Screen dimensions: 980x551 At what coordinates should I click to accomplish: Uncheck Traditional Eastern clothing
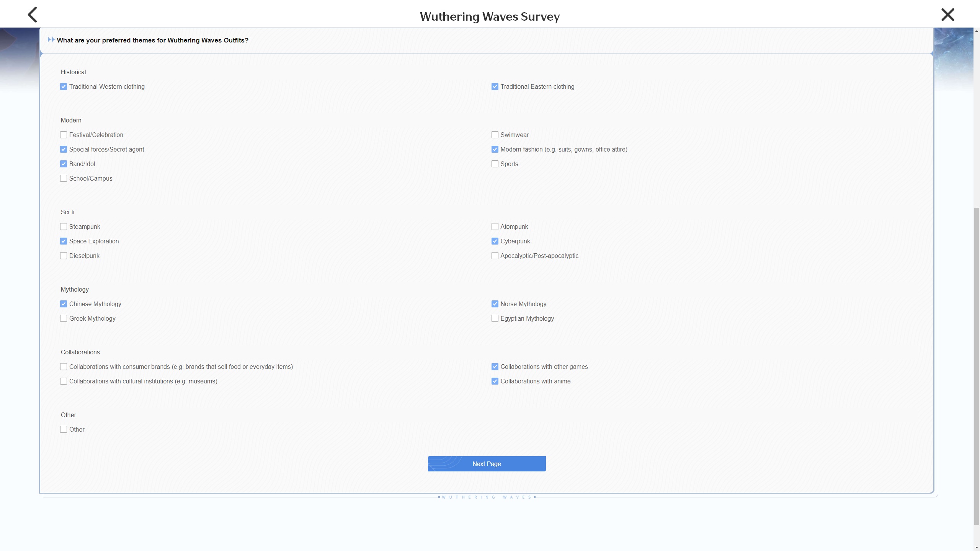point(495,87)
